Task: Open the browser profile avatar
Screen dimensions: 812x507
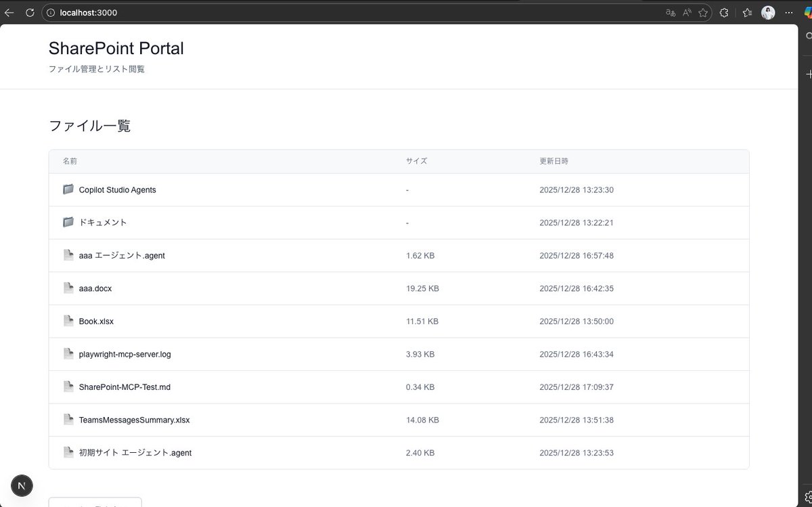Action: 768,12
